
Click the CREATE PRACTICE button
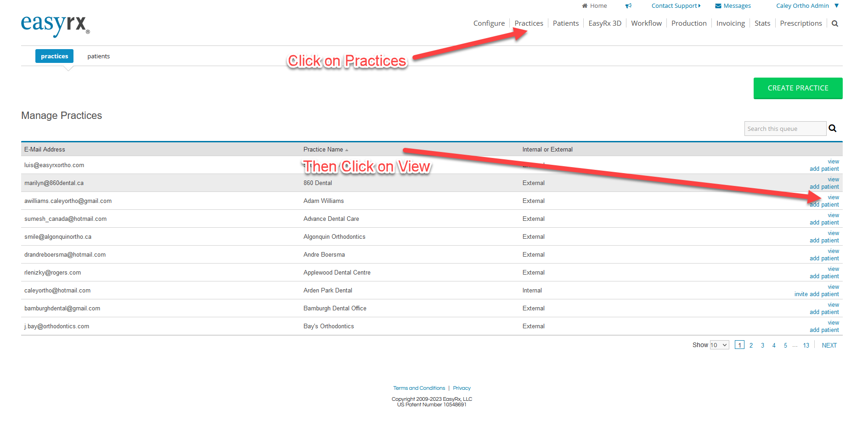(x=798, y=88)
